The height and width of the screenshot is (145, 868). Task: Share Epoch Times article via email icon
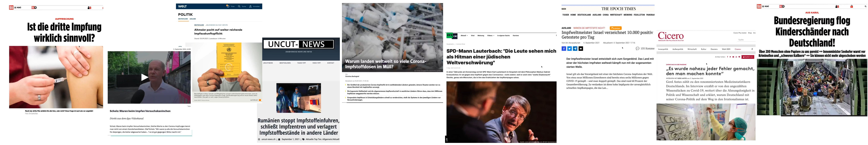pos(581,49)
